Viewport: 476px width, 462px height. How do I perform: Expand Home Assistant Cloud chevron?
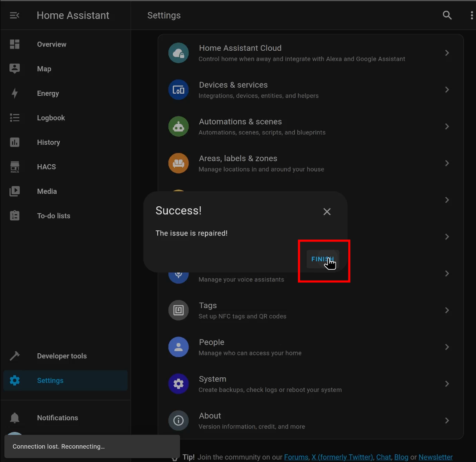coord(447,53)
